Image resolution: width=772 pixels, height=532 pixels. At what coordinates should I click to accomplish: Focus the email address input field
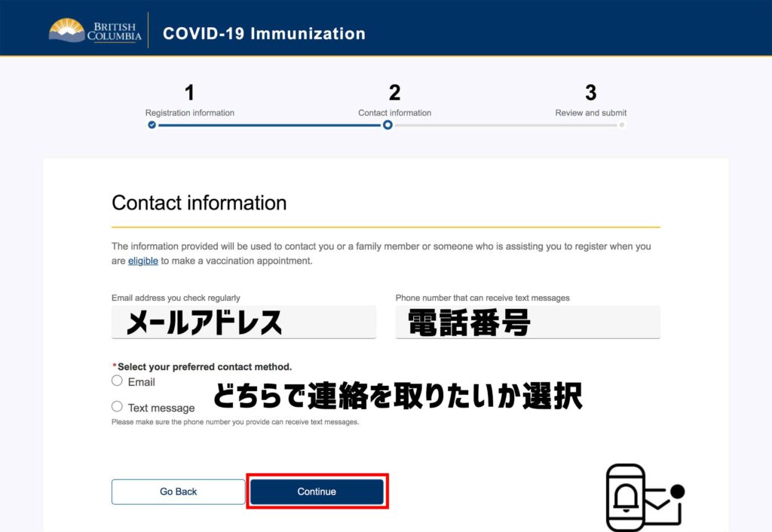244,323
